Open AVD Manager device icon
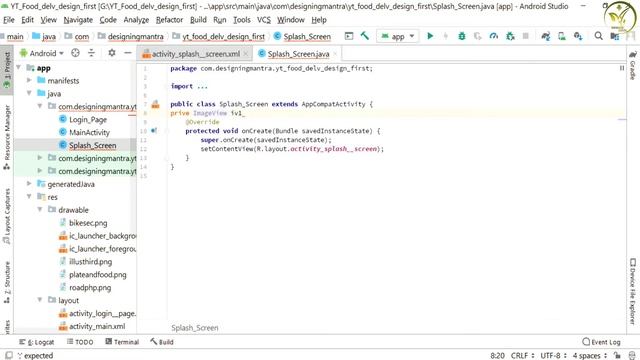Viewport: 640px width, 360px height. point(562,36)
